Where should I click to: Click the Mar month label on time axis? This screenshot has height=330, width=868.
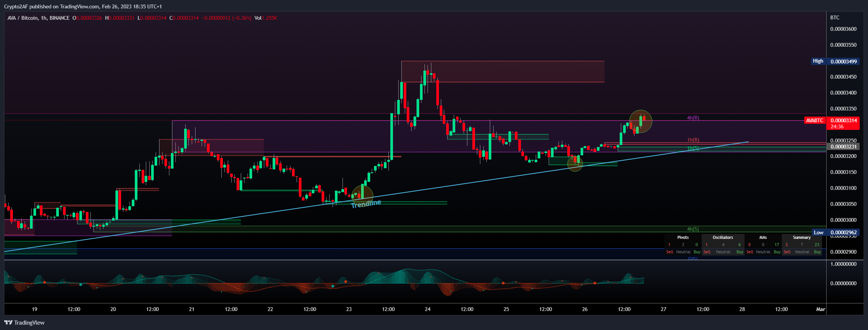(x=821, y=309)
